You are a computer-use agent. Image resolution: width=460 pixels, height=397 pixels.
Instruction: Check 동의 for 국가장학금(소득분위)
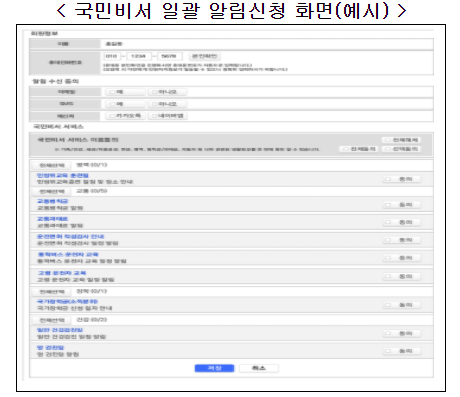click(401, 305)
